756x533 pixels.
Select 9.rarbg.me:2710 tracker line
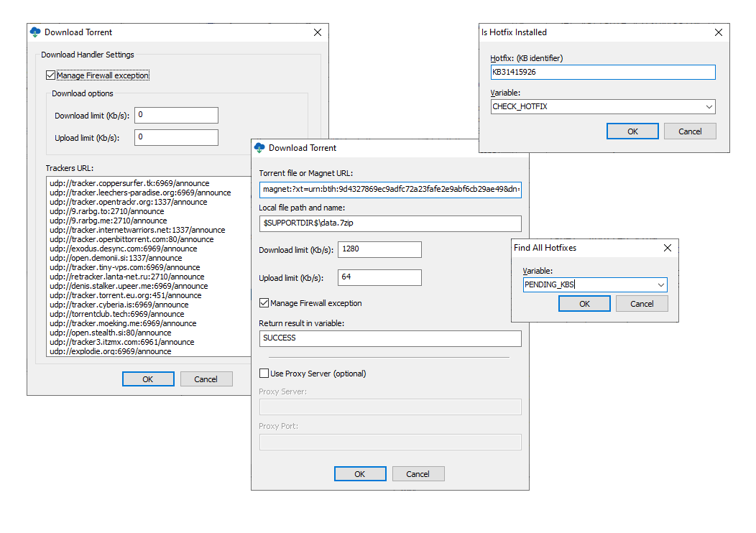pos(109,221)
